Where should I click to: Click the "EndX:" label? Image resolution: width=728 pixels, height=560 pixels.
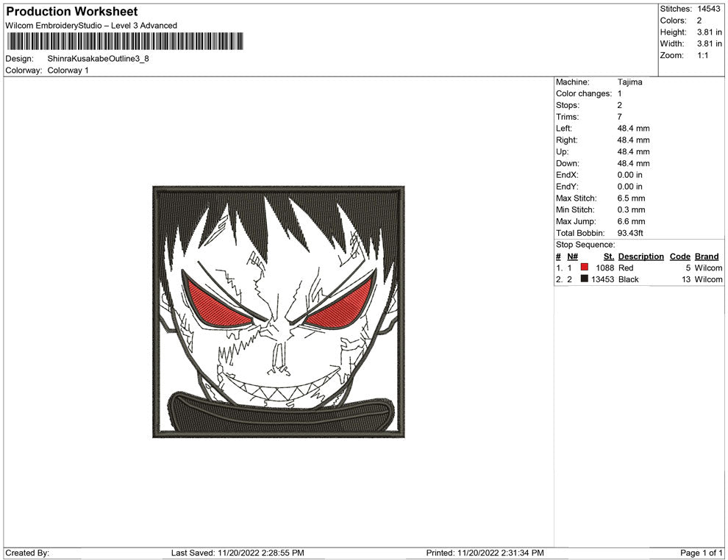567,175
